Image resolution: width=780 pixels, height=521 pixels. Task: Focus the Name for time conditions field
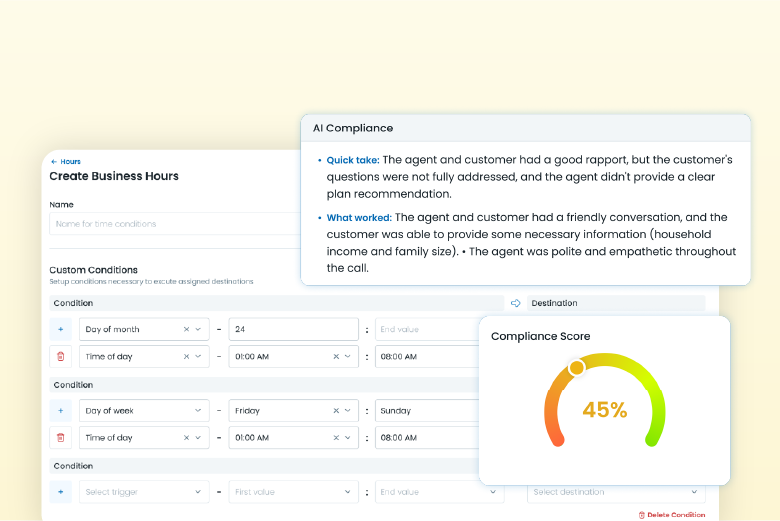coord(175,224)
